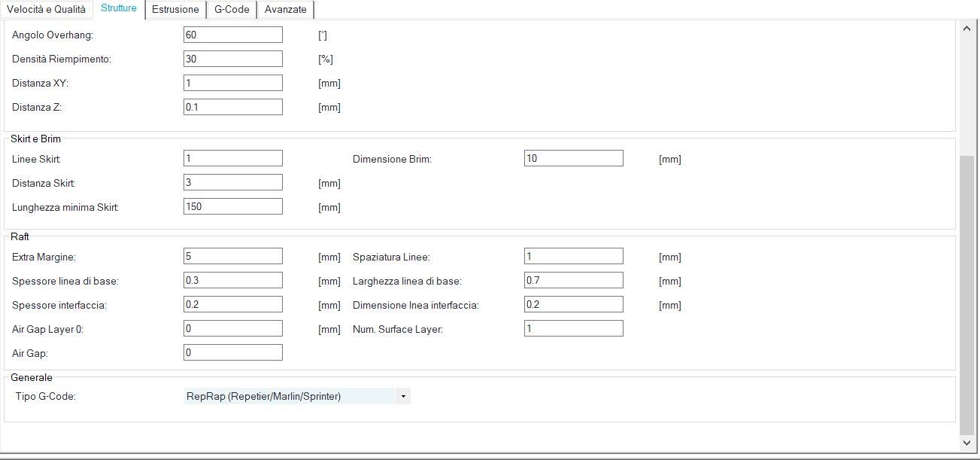The image size is (980, 460).
Task: Focus the Distanza XY input box
Action: (233, 83)
